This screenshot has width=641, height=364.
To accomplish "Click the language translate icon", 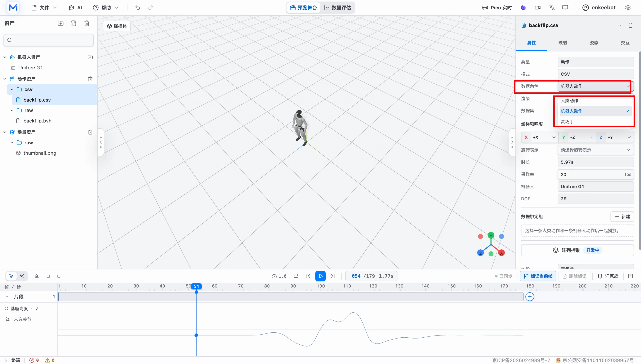I will [x=552, y=8].
